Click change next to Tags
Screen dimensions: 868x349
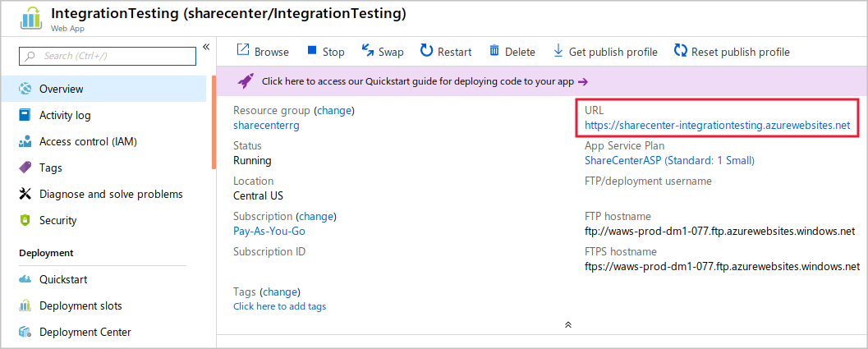(x=280, y=292)
